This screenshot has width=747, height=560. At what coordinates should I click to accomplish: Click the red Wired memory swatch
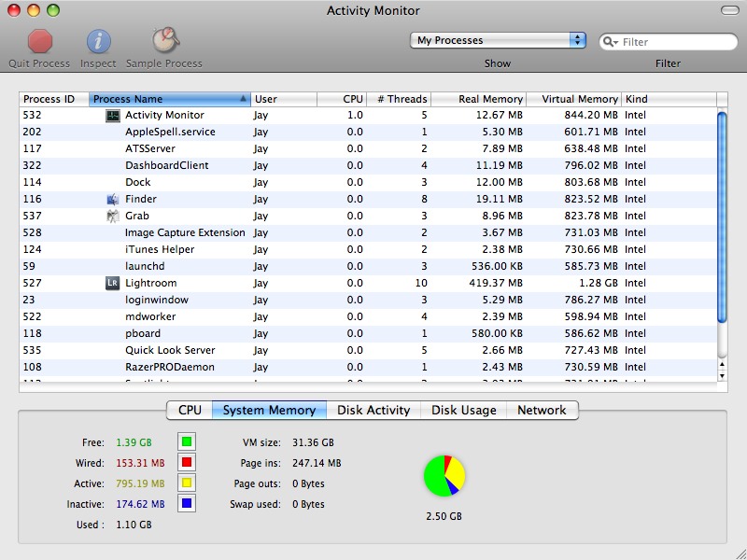pyautogui.click(x=187, y=462)
